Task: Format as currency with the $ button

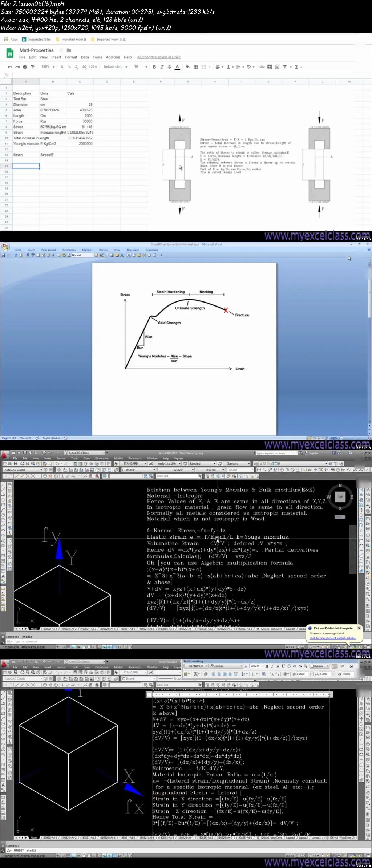Action: tap(62, 67)
